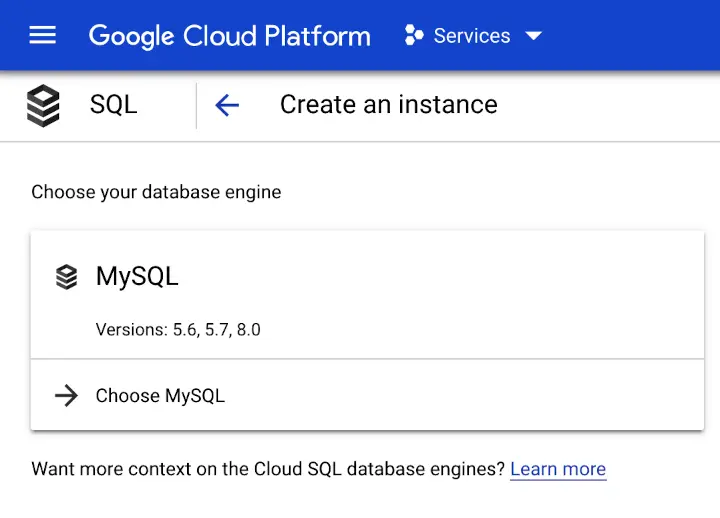Click the Google Cloud Platform logo text
Screen dimensions: 720x518
coord(229,36)
